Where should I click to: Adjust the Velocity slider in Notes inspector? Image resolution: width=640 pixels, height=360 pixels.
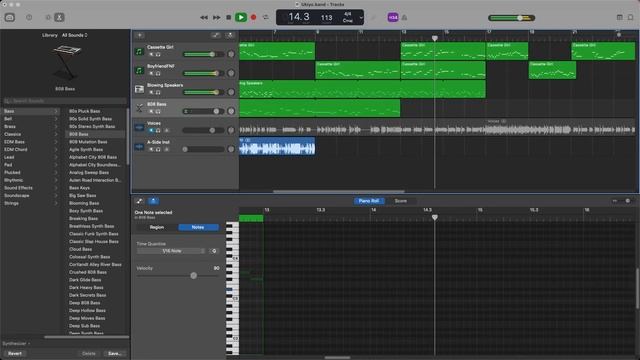tap(178, 276)
